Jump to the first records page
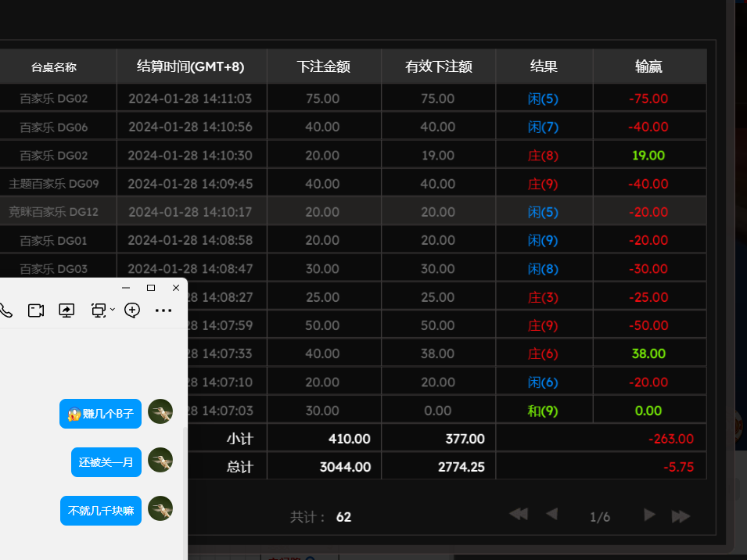747x560 pixels. click(519, 515)
